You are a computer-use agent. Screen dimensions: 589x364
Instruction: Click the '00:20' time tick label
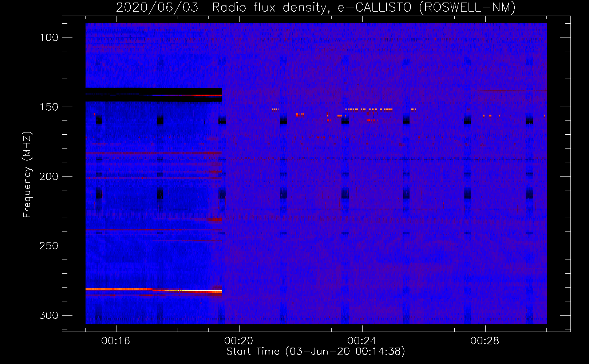(x=239, y=341)
